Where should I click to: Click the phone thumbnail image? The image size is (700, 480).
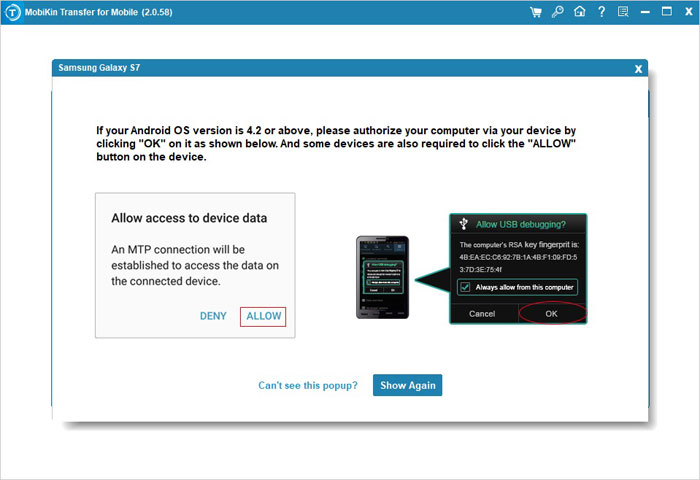coord(383,277)
